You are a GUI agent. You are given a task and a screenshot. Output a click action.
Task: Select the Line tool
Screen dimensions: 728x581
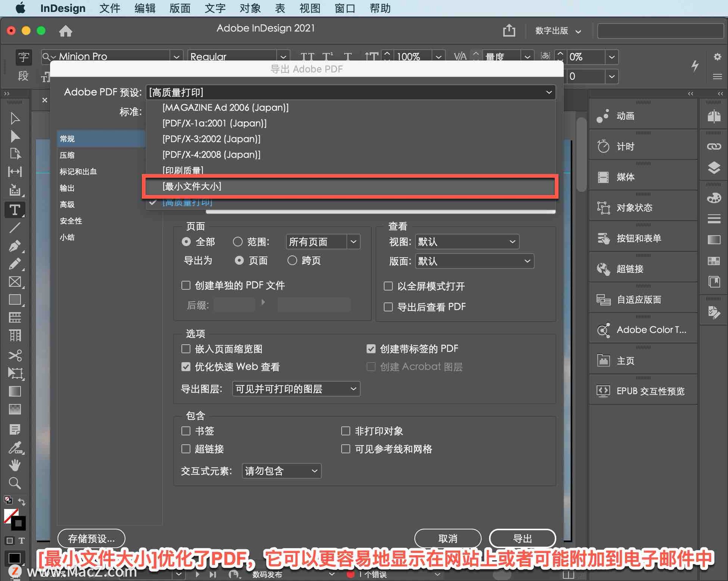click(15, 228)
